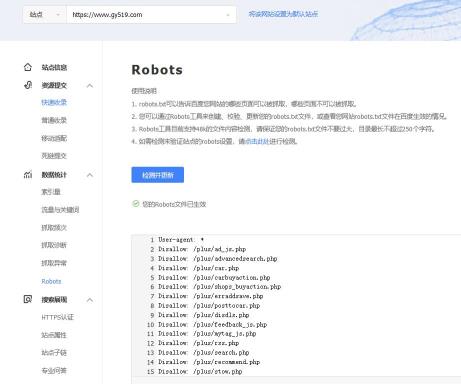Open 死链提交 in the sidebar

[54, 156]
